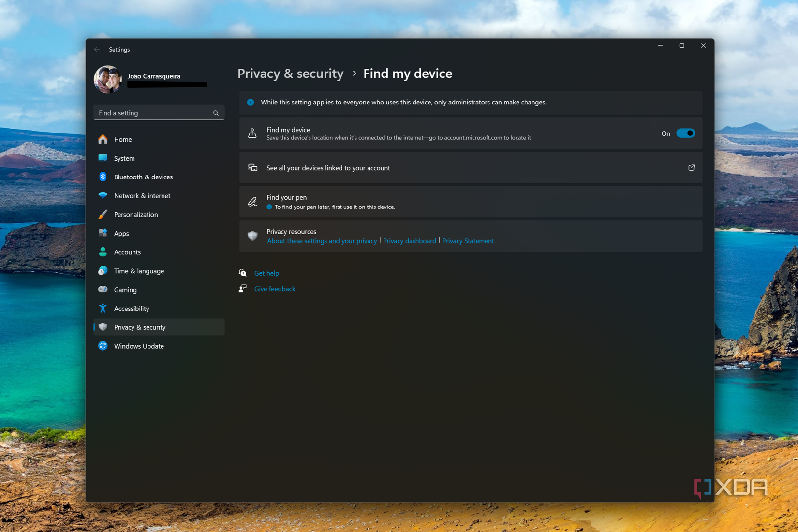Click the Apps icon in the sidebar
The height and width of the screenshot is (532, 798).
tap(103, 233)
